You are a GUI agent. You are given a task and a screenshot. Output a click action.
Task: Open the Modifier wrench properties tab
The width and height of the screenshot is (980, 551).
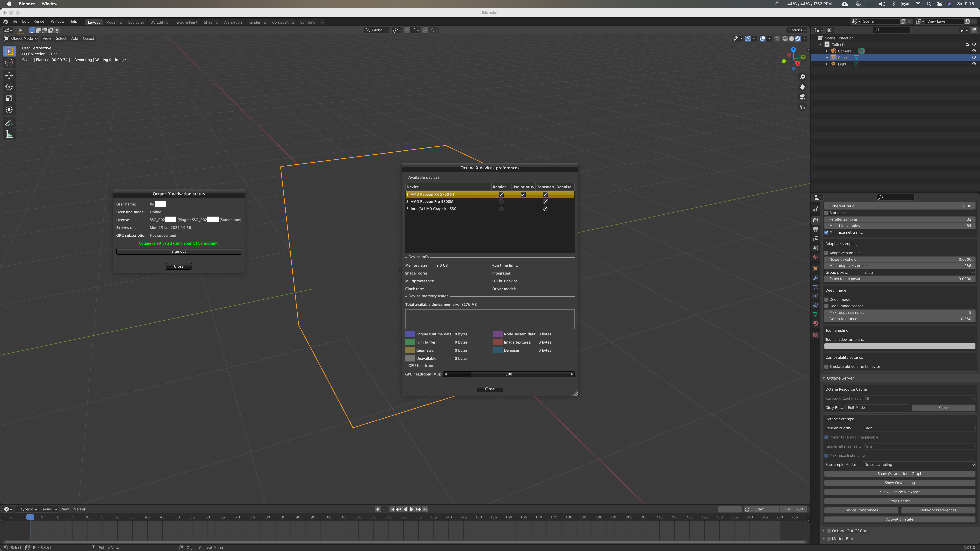click(x=816, y=278)
